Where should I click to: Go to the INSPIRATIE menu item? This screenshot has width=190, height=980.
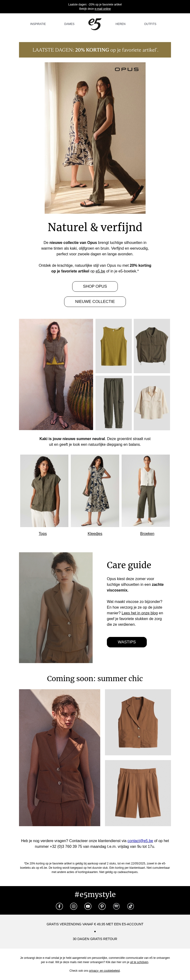click(38, 24)
